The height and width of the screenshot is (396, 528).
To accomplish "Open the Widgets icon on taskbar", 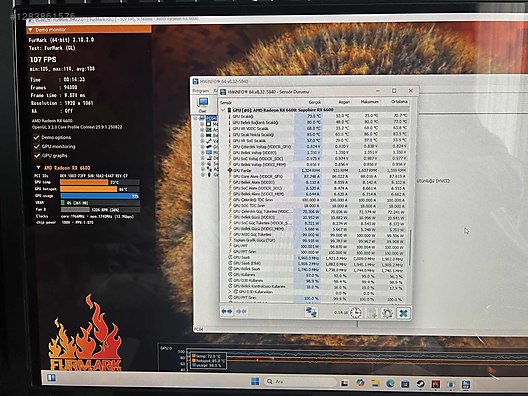I will [51, 377].
